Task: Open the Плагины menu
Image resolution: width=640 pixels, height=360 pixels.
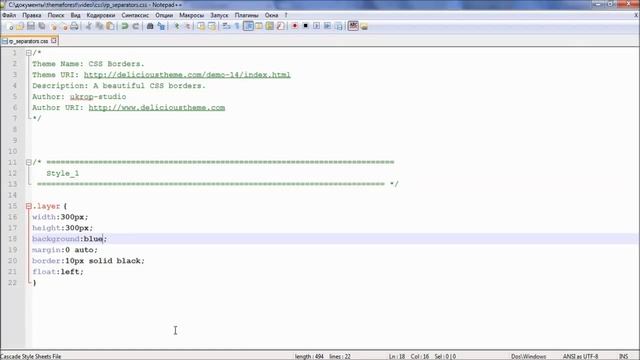Action: tap(246, 15)
